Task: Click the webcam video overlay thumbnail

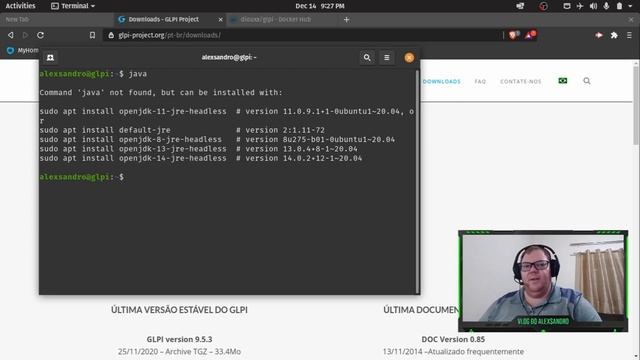Action: pos(543,281)
